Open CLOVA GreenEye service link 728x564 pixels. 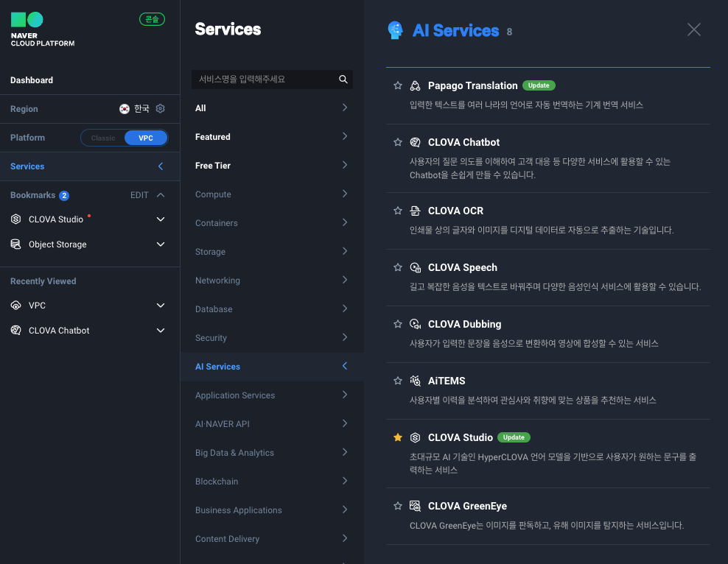tap(467, 506)
